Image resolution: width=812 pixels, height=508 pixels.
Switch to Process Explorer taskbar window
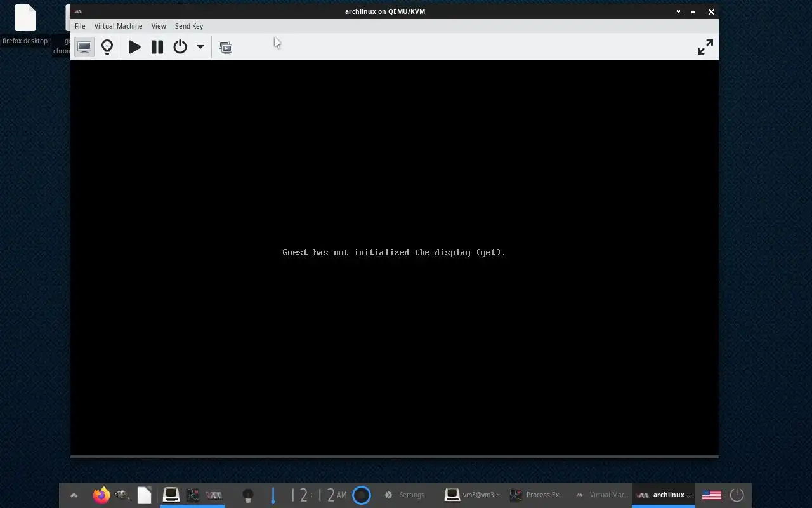click(x=537, y=495)
